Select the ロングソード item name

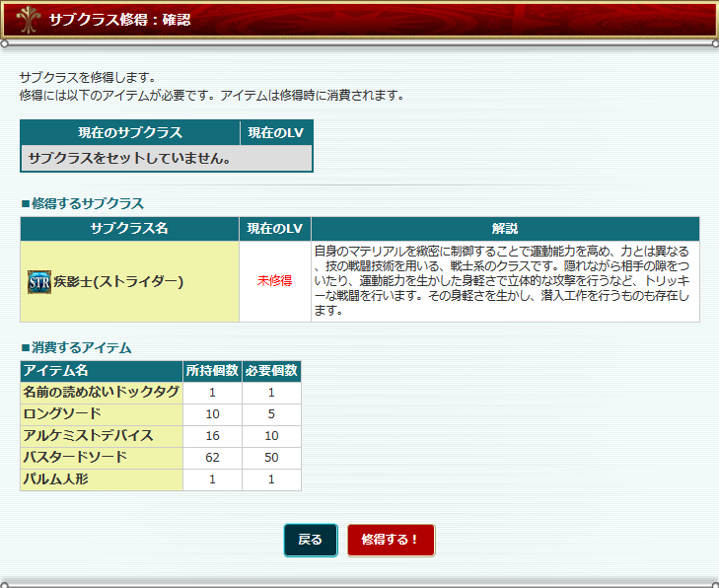(x=62, y=413)
